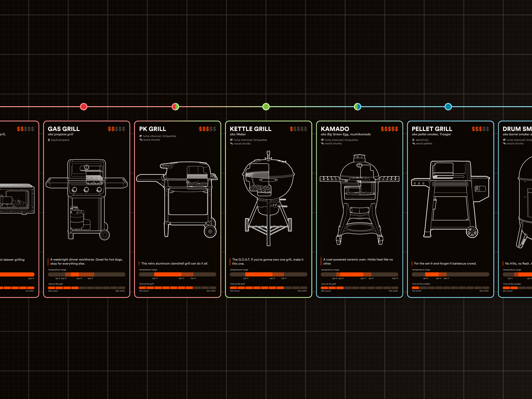Click Drum Smoker's wood chunks icon

[504, 143]
